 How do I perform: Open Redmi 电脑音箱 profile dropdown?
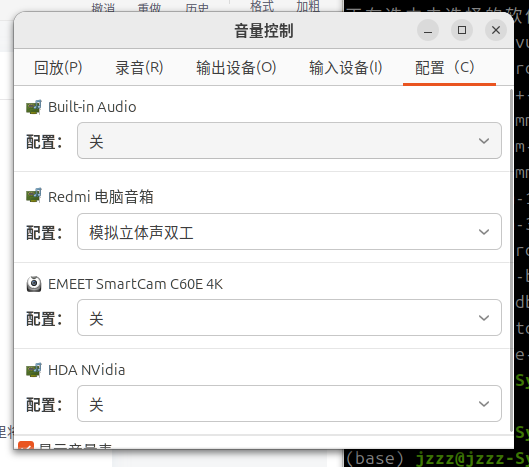(289, 232)
